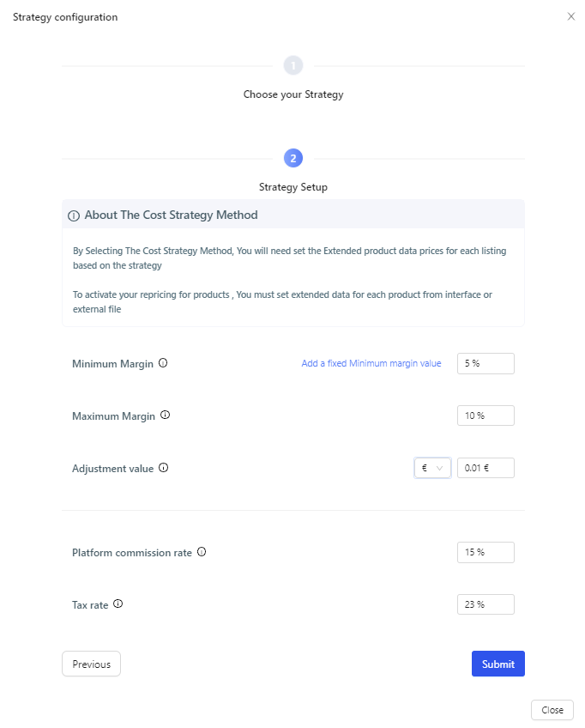Focus the Platform commission rate field
This screenshot has height=728, width=585.
(x=485, y=552)
